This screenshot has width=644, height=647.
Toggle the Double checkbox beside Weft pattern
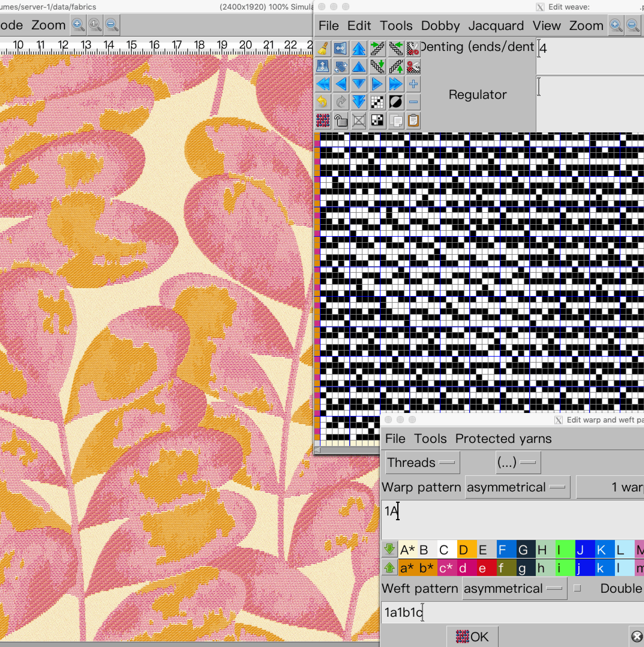coord(577,588)
